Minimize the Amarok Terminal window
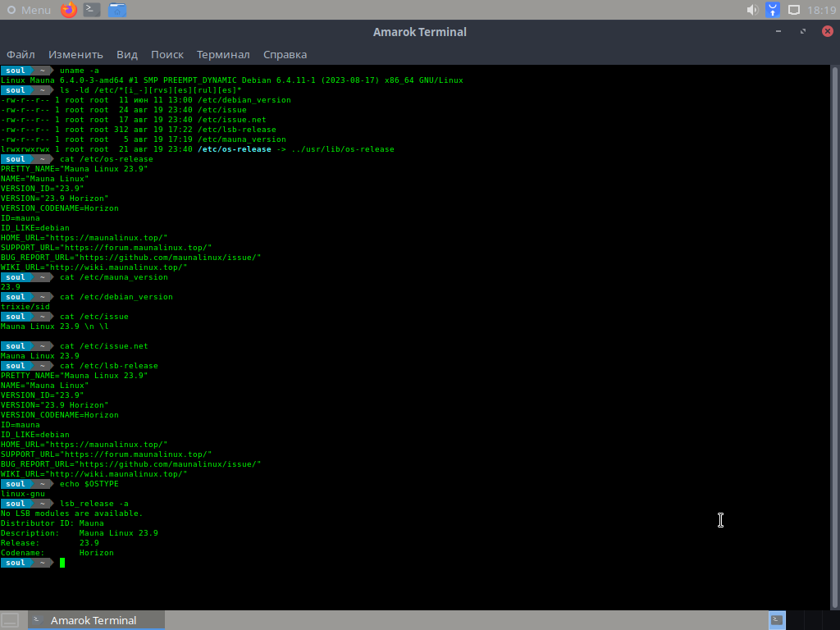The width and height of the screenshot is (840, 630). click(x=778, y=32)
